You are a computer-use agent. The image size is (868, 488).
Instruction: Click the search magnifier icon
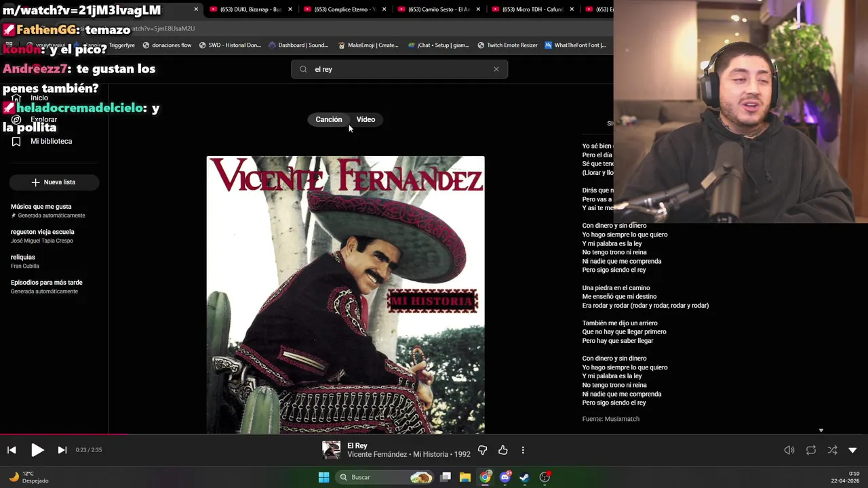click(303, 69)
